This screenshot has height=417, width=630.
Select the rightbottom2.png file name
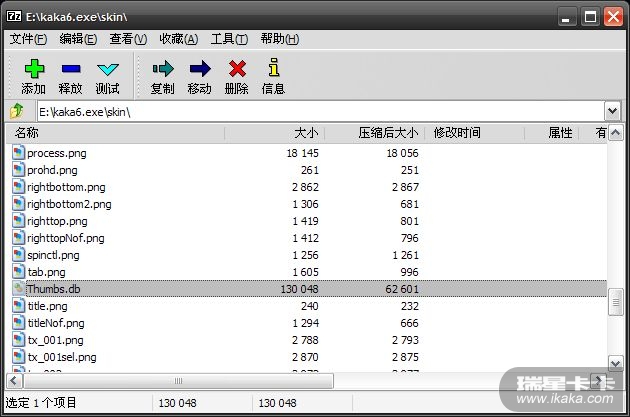(x=69, y=204)
